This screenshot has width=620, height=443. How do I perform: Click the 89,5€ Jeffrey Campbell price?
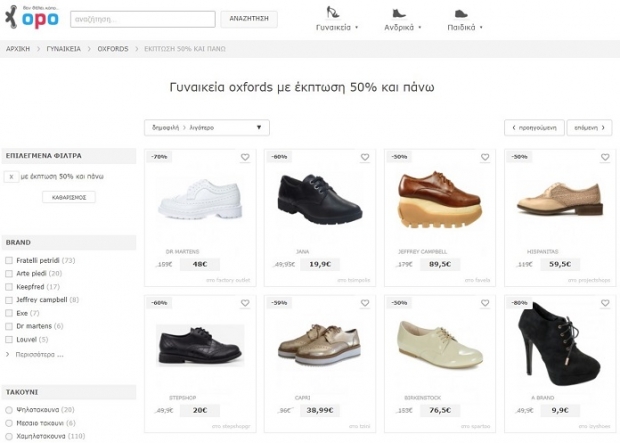click(x=440, y=264)
